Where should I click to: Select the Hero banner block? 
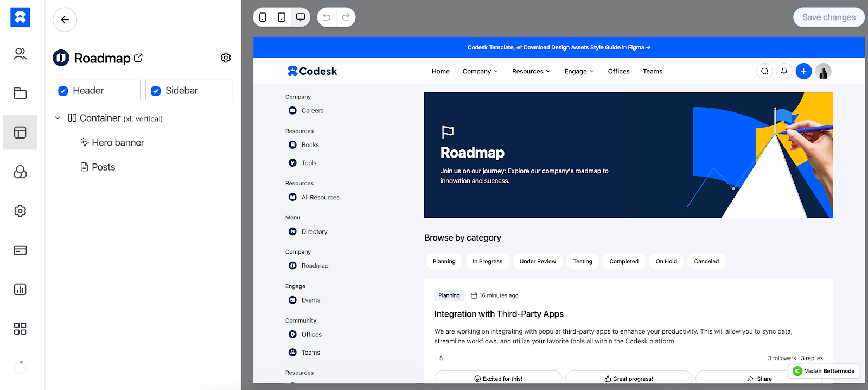(x=112, y=142)
